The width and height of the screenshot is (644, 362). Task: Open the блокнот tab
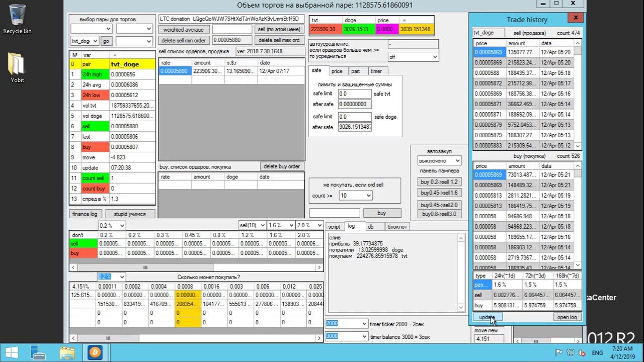tap(397, 227)
